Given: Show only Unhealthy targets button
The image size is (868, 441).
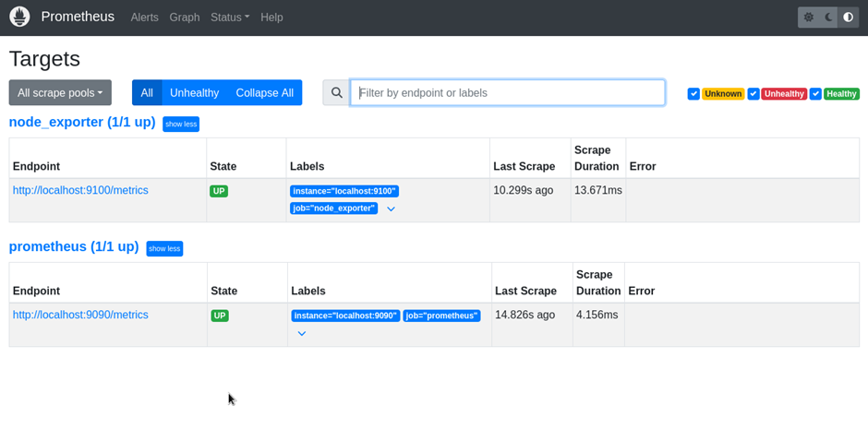Looking at the screenshot, I should pyautogui.click(x=194, y=92).
